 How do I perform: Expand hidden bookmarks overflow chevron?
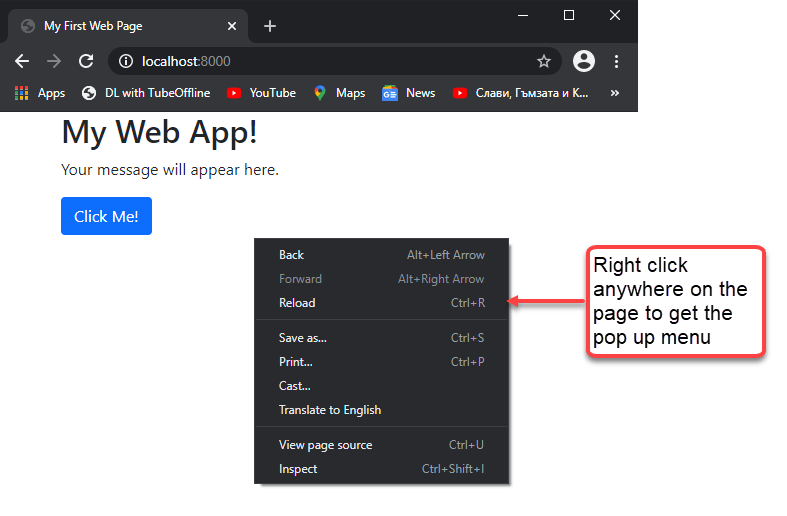pos(614,93)
